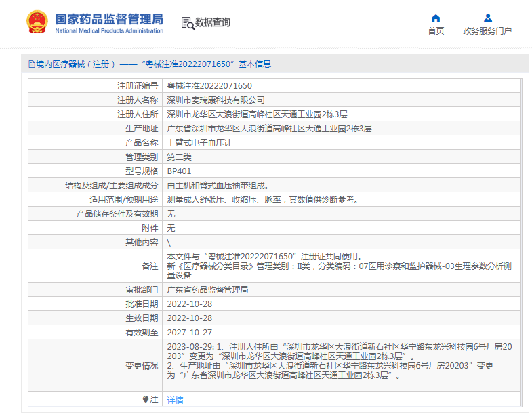
Task: Click date 2022-10-28 in 生效日期 row
Action: click(190, 318)
